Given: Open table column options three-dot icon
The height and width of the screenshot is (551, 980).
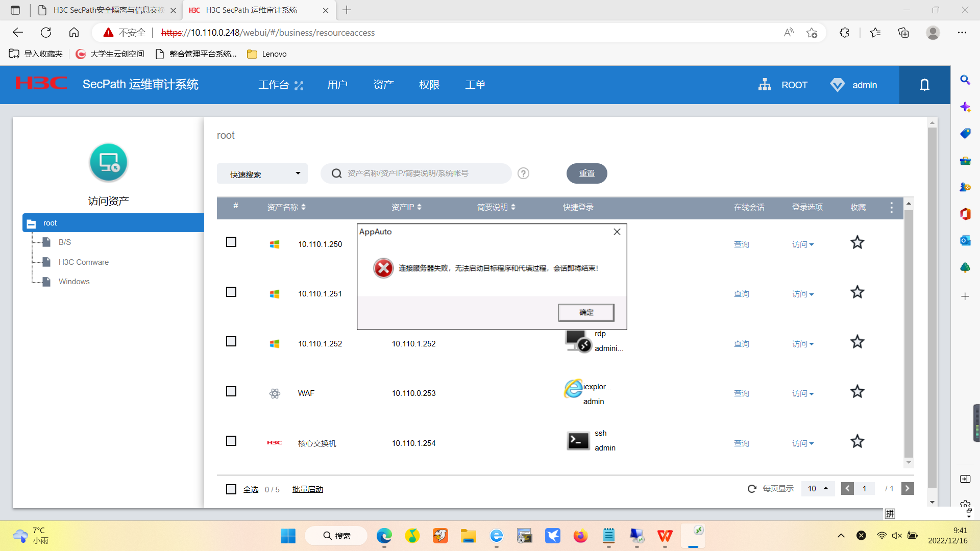Looking at the screenshot, I should point(891,207).
